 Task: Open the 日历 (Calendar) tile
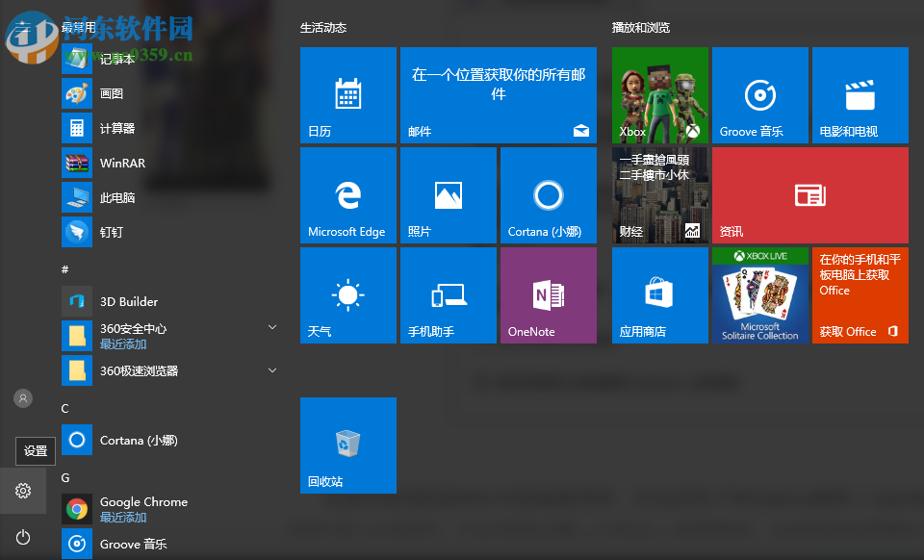[347, 94]
